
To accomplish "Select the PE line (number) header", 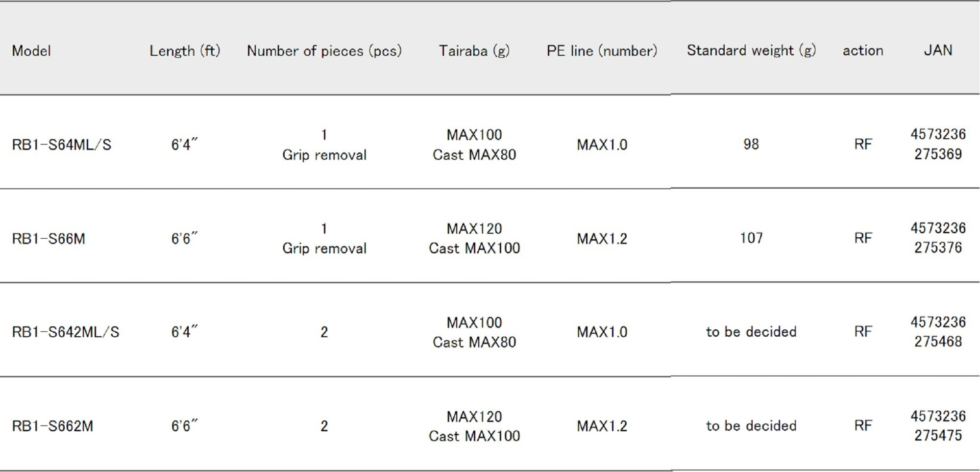I will click(x=602, y=51).
